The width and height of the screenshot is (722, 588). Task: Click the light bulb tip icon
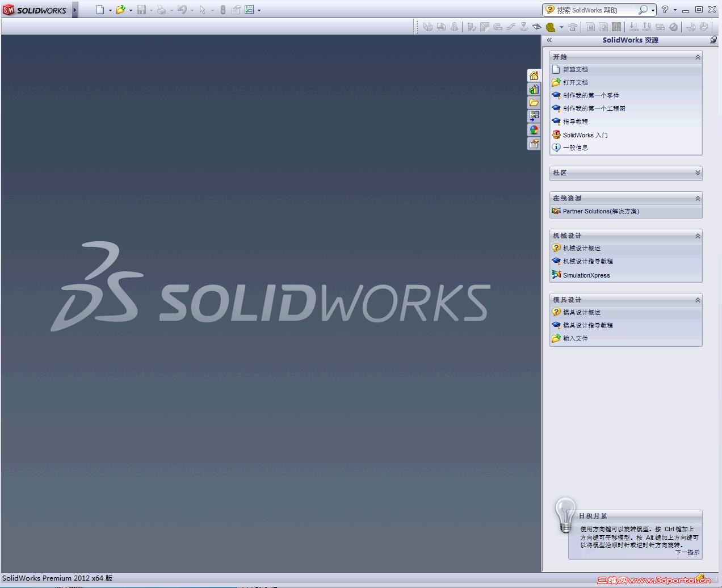pyautogui.click(x=565, y=515)
